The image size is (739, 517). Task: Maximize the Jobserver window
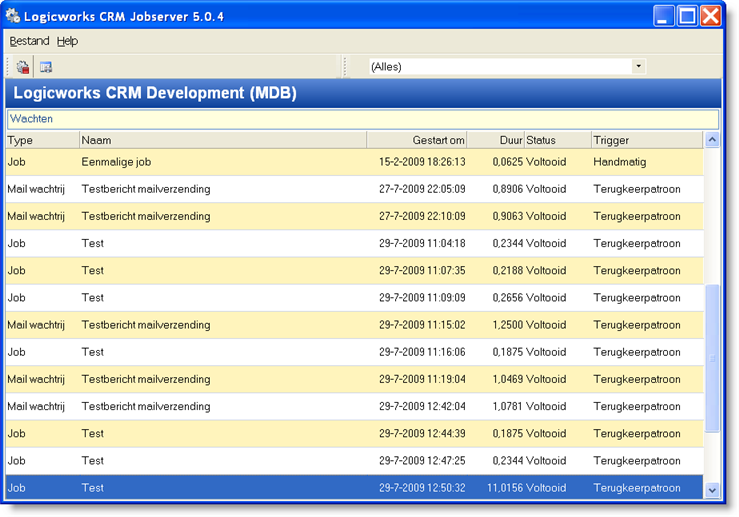coord(687,16)
